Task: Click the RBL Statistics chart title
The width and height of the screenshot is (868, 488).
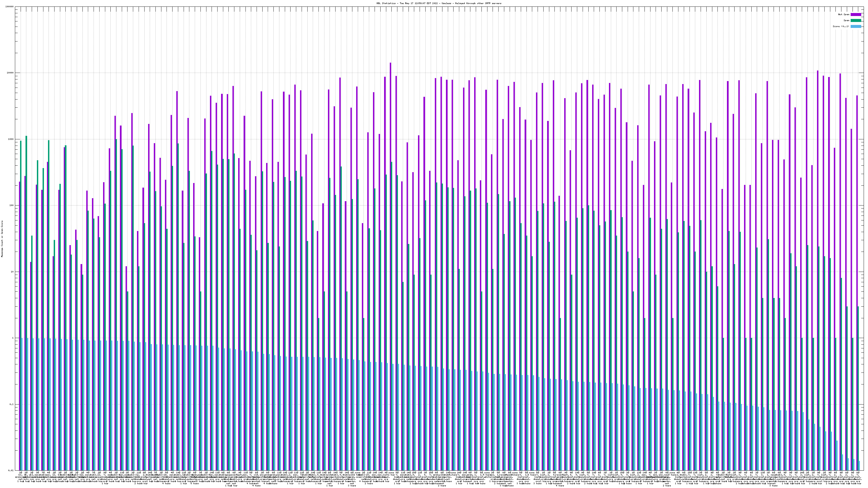Action: point(439,3)
